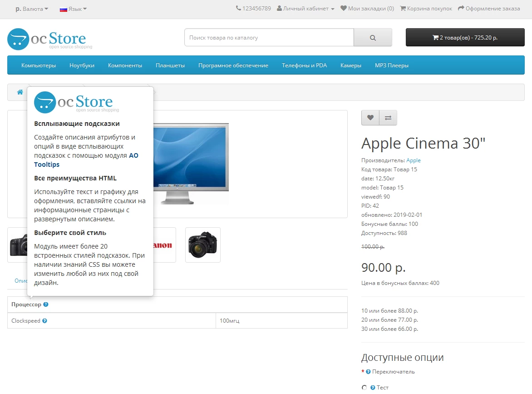Open cart dropdown showing 2 товар(ов)
Viewport: 532px width, 394px height.
[x=465, y=37]
